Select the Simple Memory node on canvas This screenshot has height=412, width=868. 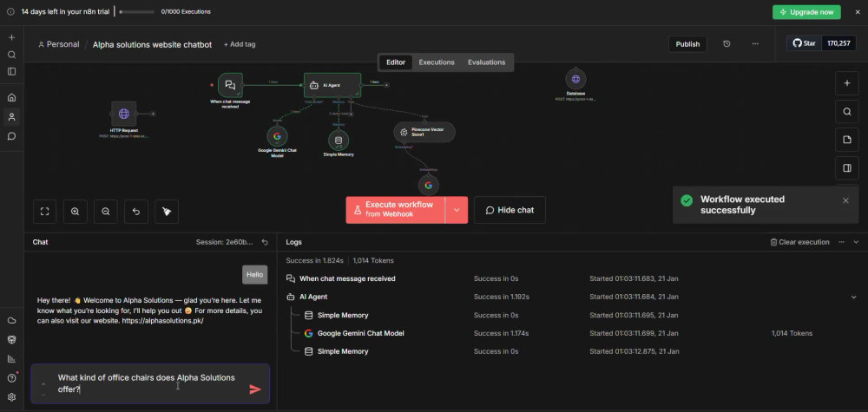pos(339,140)
